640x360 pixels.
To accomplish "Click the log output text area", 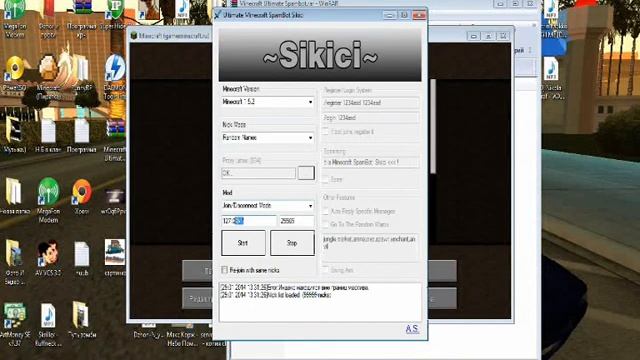I will pos(320,302).
